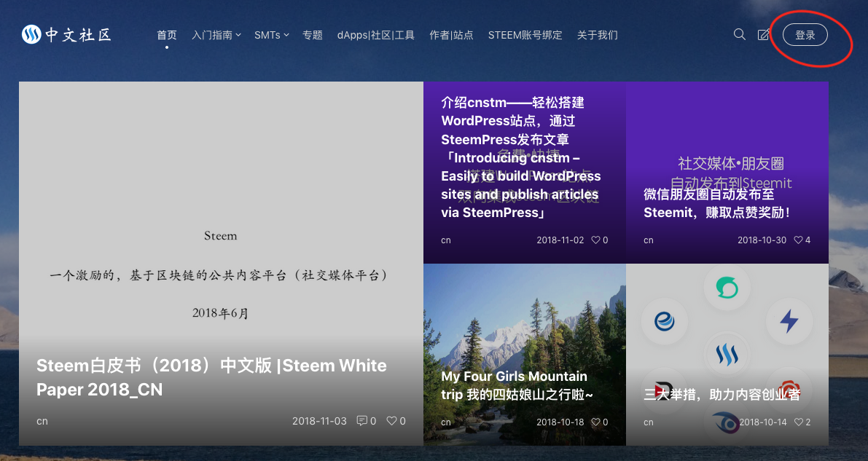
Task: Click the Steem waves icon in 三大举措 image
Action: point(727,355)
